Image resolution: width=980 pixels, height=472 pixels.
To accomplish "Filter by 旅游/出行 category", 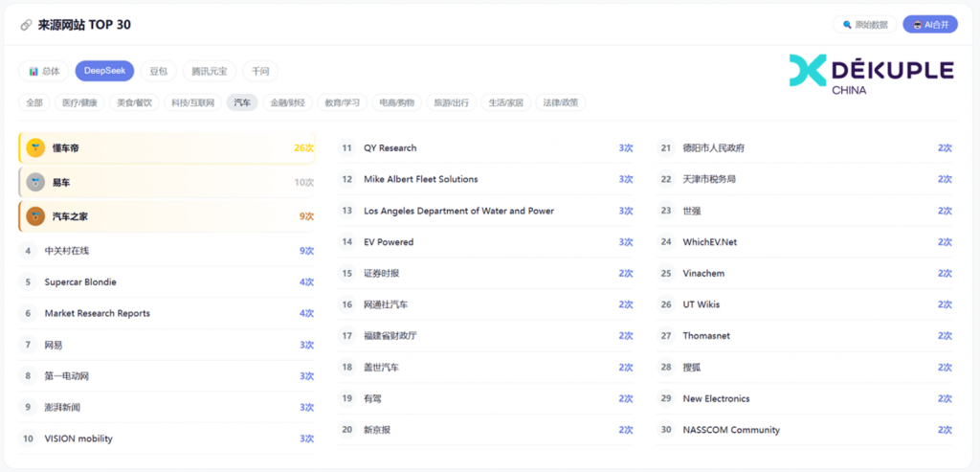I will [x=452, y=102].
